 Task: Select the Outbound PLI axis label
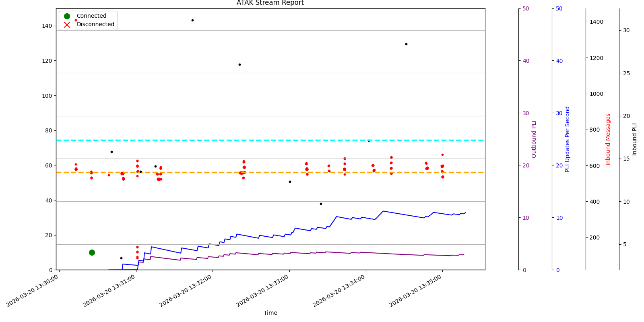534,139
